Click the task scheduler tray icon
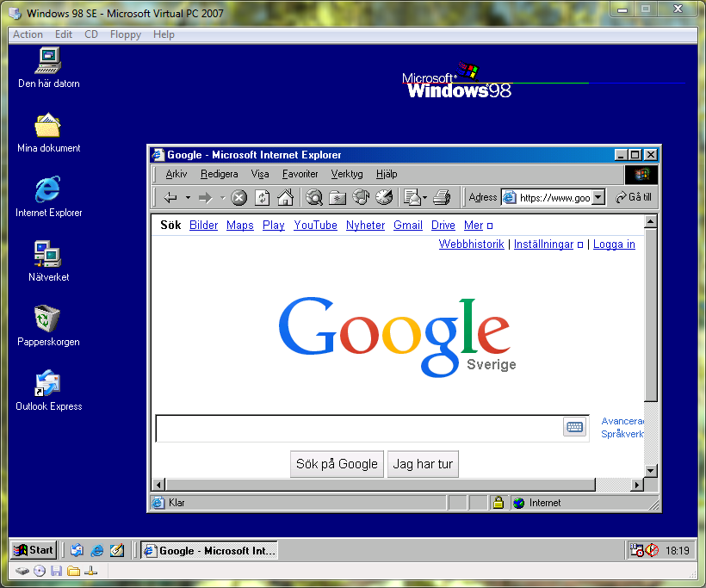Viewport: 706px width, 588px height. (636, 550)
